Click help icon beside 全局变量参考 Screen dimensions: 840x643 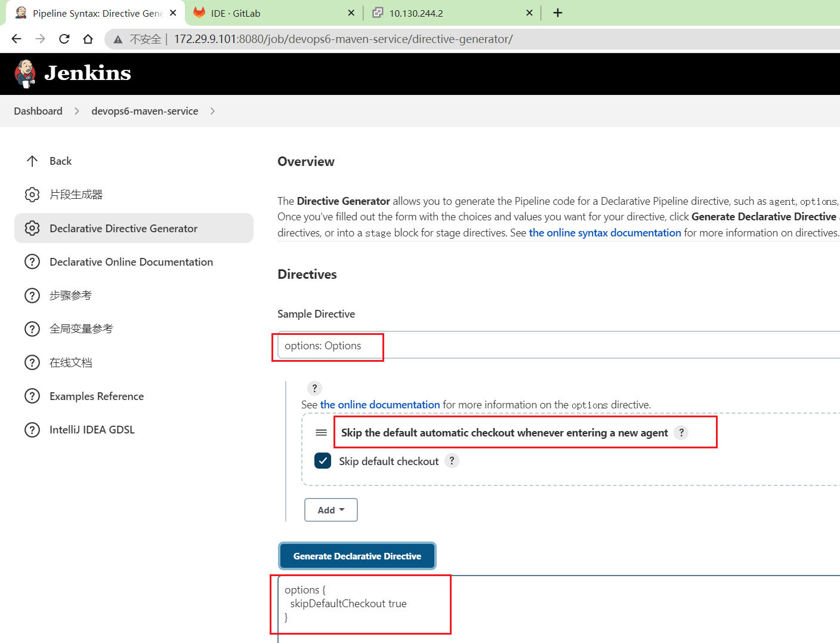point(32,329)
